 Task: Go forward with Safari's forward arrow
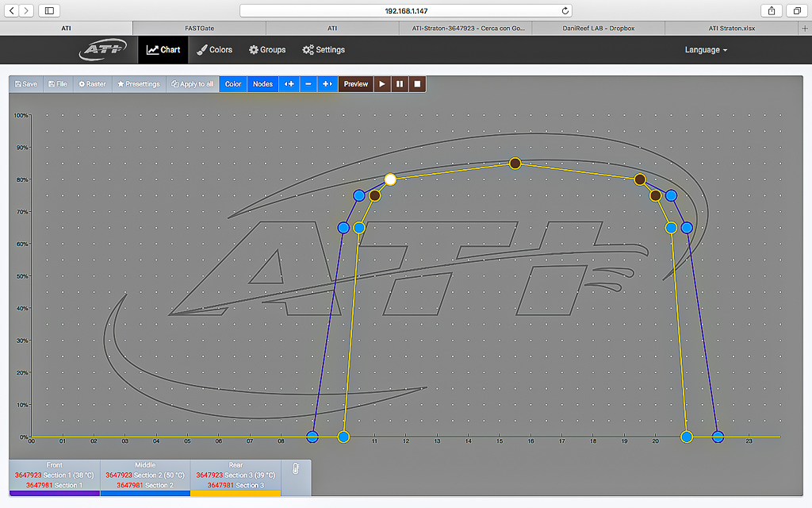26,10
